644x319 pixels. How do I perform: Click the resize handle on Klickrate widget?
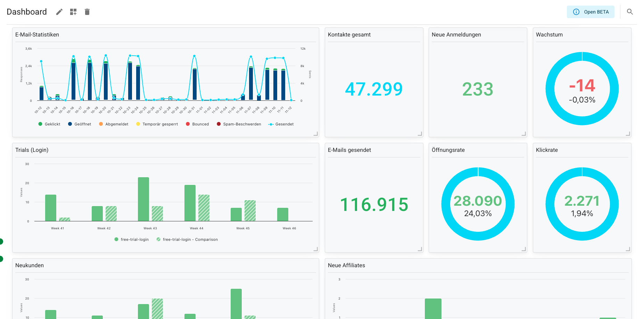pyautogui.click(x=628, y=249)
